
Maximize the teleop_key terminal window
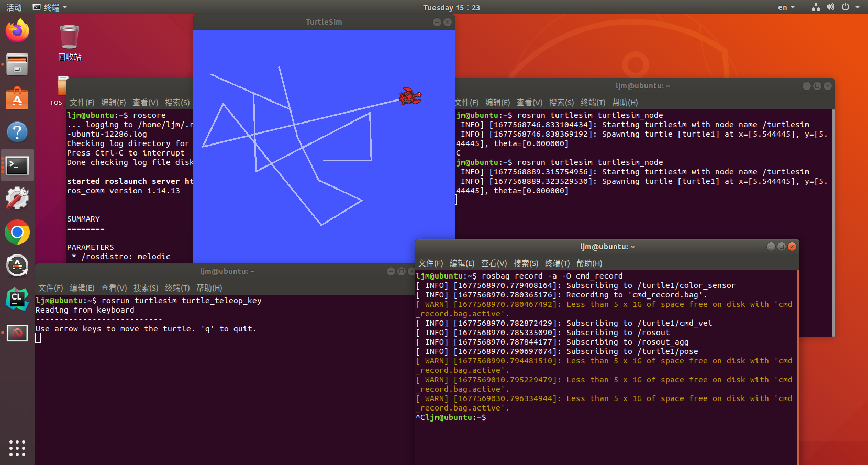tap(402, 271)
